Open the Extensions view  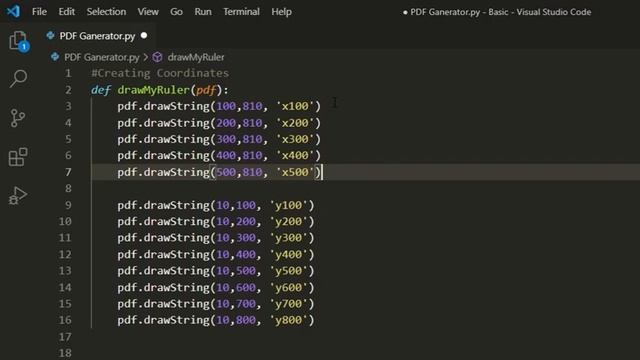[x=18, y=157]
